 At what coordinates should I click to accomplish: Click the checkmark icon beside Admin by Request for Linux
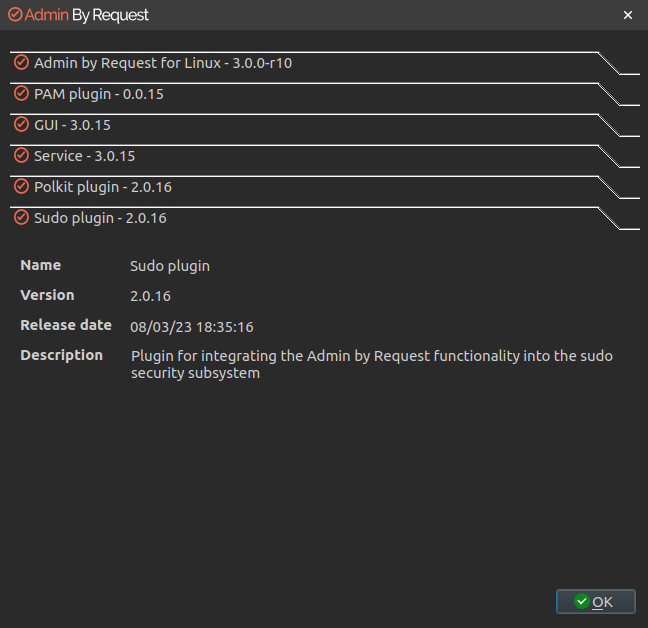click(x=21, y=62)
